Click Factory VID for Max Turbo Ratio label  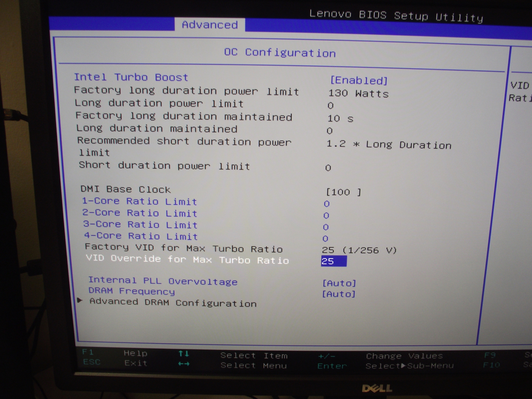tap(184, 248)
